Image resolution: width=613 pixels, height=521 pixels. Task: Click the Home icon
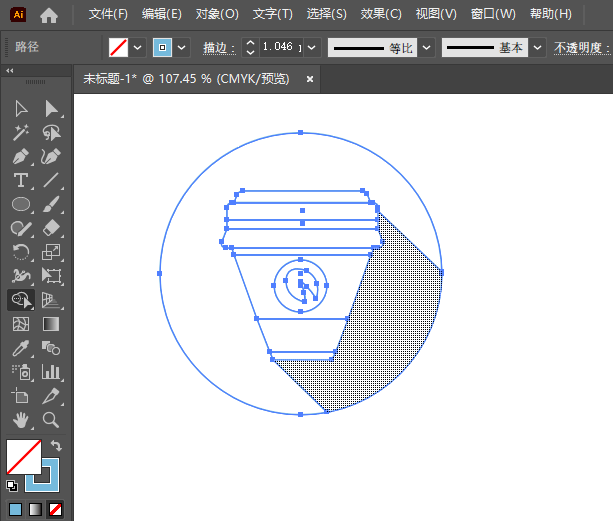[x=49, y=15]
